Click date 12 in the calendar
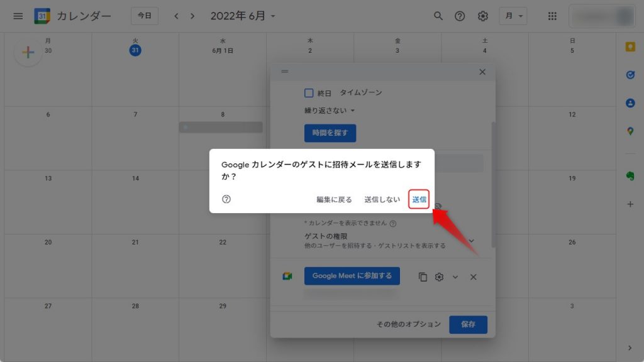Screen dimensions: 644x362 [572, 114]
